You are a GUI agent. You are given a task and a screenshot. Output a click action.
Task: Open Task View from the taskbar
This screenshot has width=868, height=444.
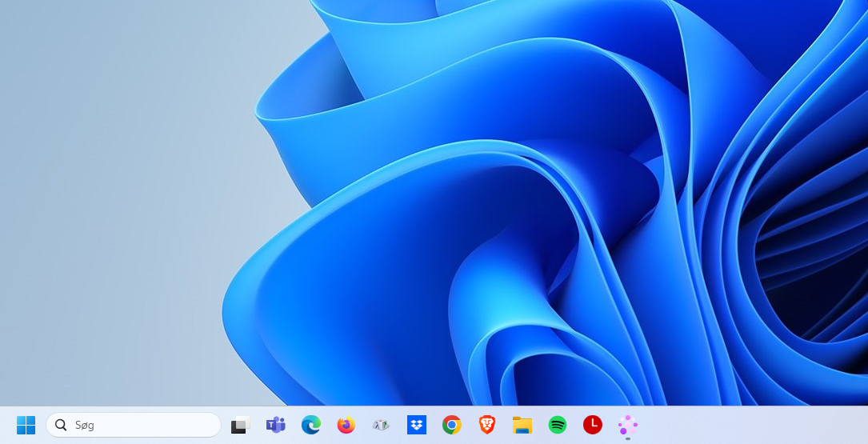240,425
